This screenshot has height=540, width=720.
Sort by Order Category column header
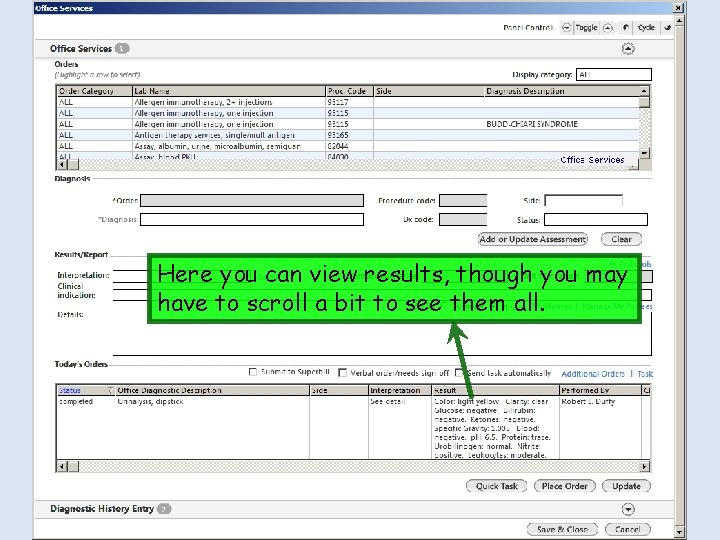click(94, 91)
